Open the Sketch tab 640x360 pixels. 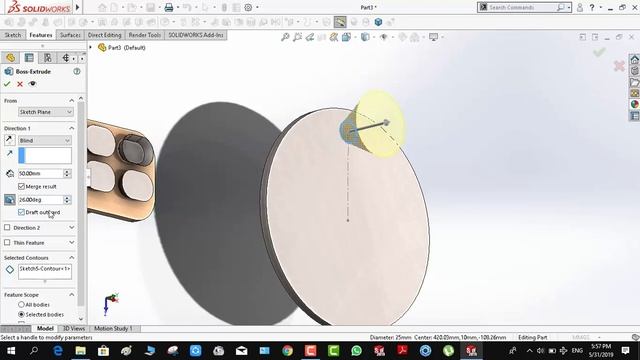13,35
